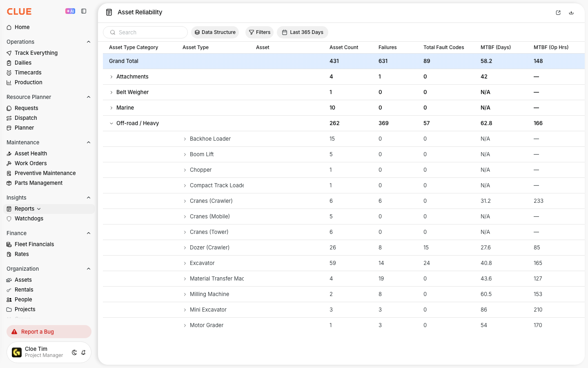Click the Cloe Tim avatar icon
Image resolution: width=588 pixels, height=368 pixels.
tap(17, 352)
